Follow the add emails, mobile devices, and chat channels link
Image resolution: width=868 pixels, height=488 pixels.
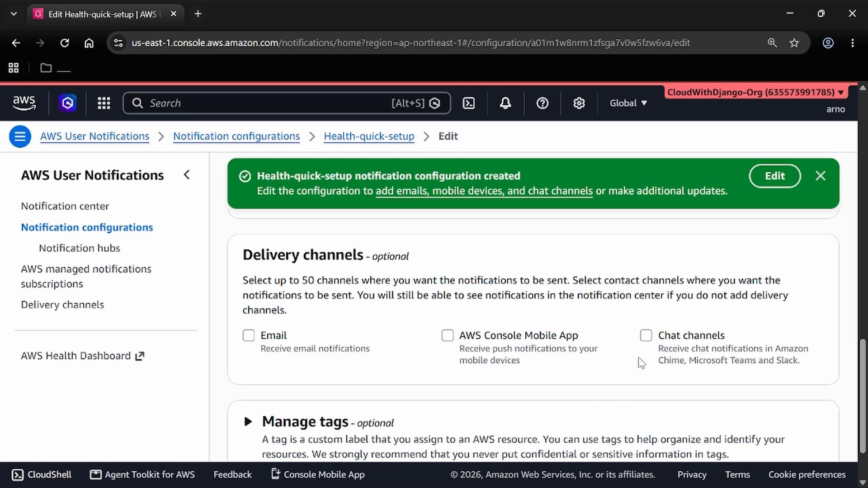tap(484, 191)
